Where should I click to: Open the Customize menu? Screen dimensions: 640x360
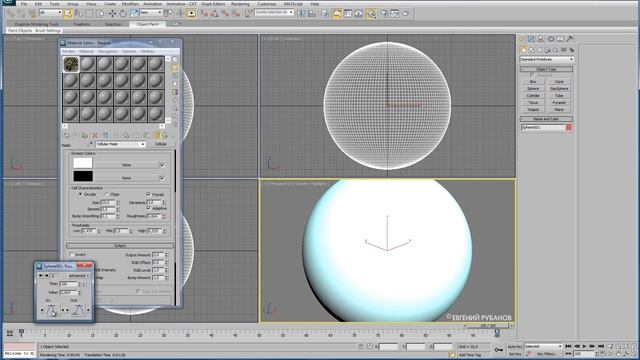[x=267, y=4]
